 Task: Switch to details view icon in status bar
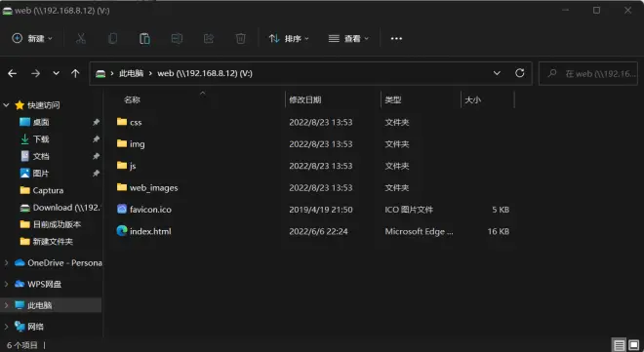pyautogui.click(x=620, y=345)
